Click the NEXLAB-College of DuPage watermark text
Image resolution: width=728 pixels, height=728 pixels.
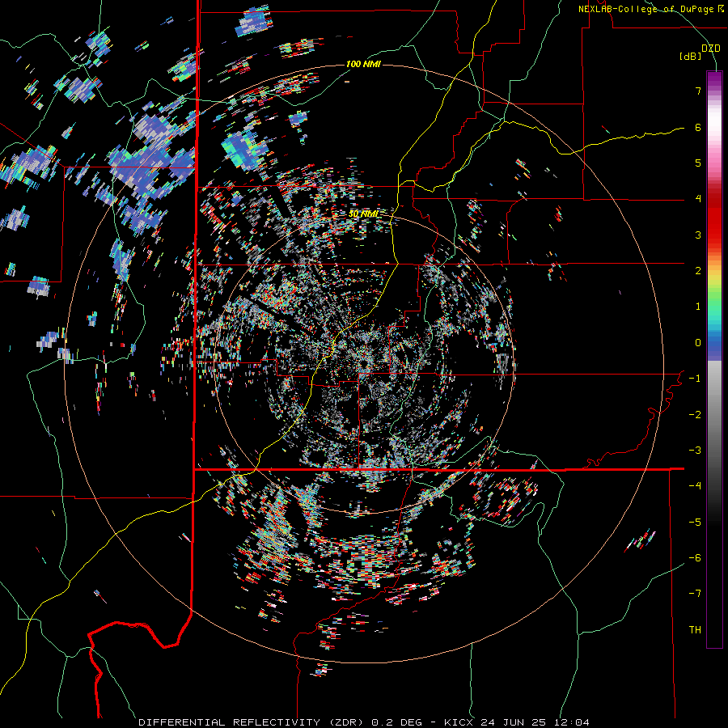651,9
